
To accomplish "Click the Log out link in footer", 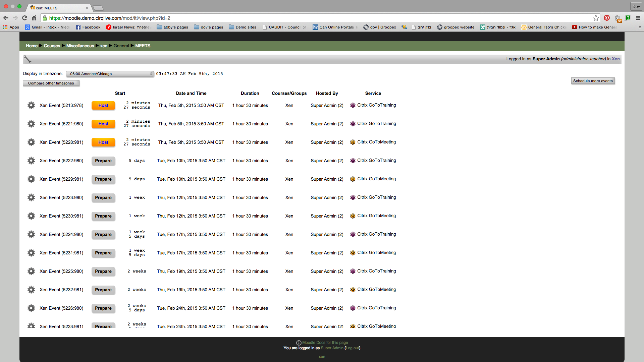I will (353, 348).
